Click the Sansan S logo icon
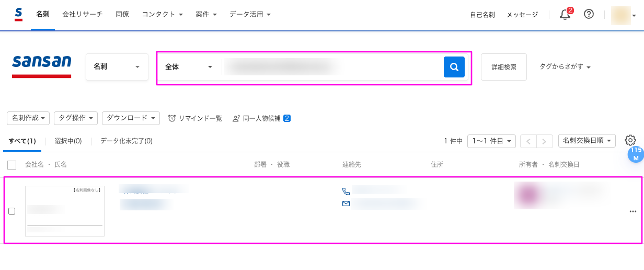Viewport: 644px width, 270px height. (19, 14)
